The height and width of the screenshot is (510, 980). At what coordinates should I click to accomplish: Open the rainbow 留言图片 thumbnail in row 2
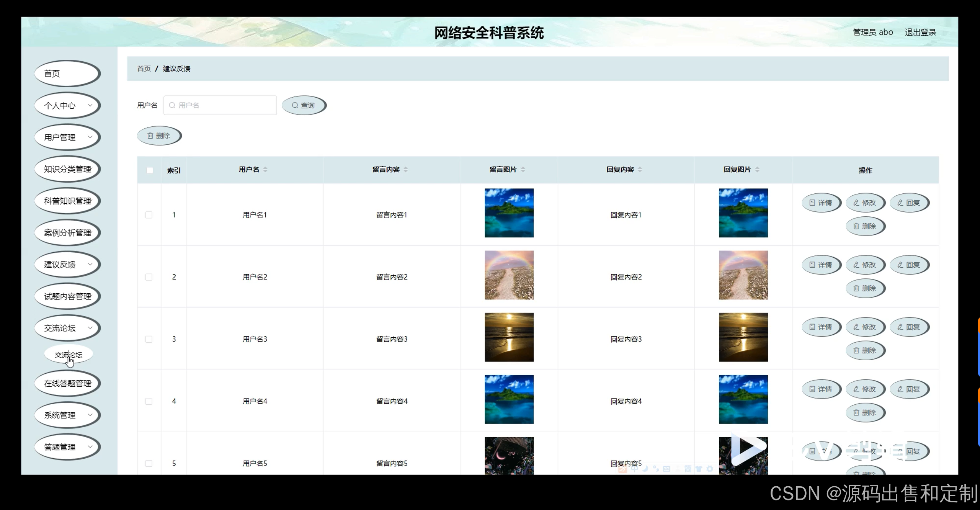509,275
